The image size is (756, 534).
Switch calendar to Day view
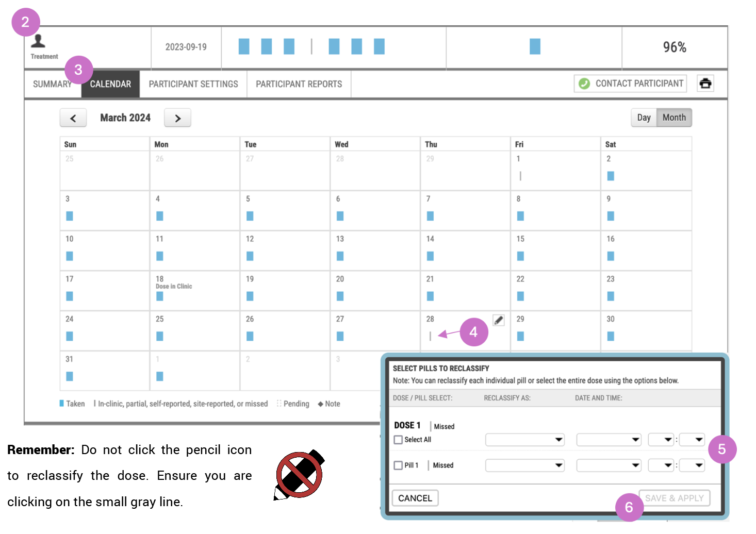(644, 118)
